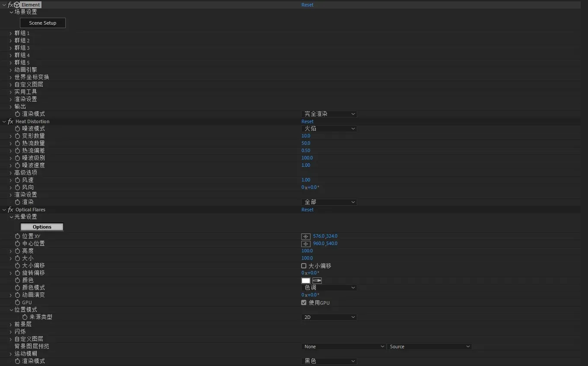Enable keyframe stopwatch for 亮度
Screen dimensions: 588x366
18,251
